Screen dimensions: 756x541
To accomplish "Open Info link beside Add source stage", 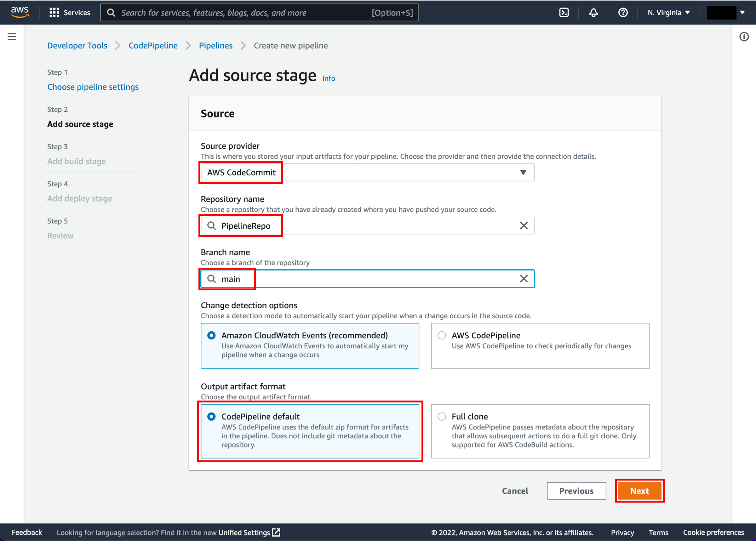I will pos(329,79).
